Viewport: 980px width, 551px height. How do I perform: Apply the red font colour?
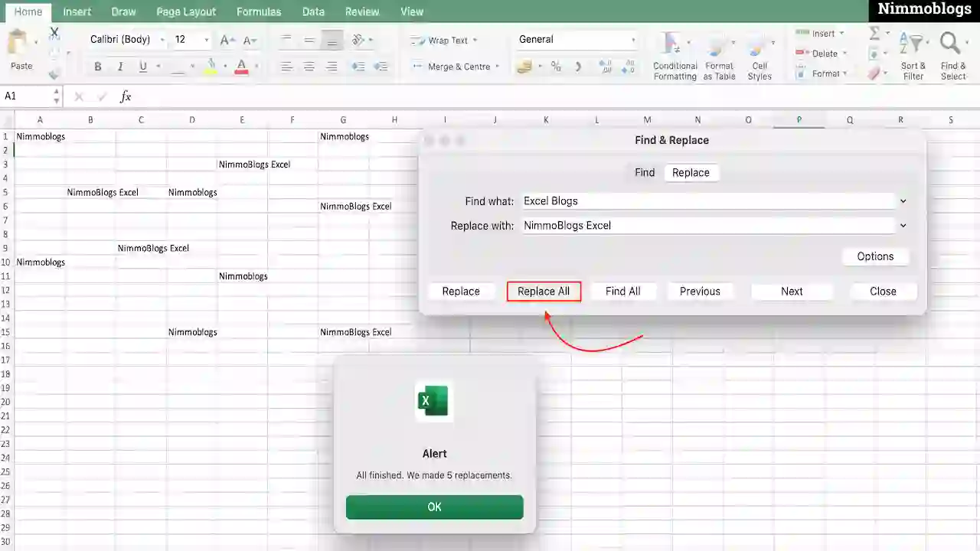(x=242, y=67)
